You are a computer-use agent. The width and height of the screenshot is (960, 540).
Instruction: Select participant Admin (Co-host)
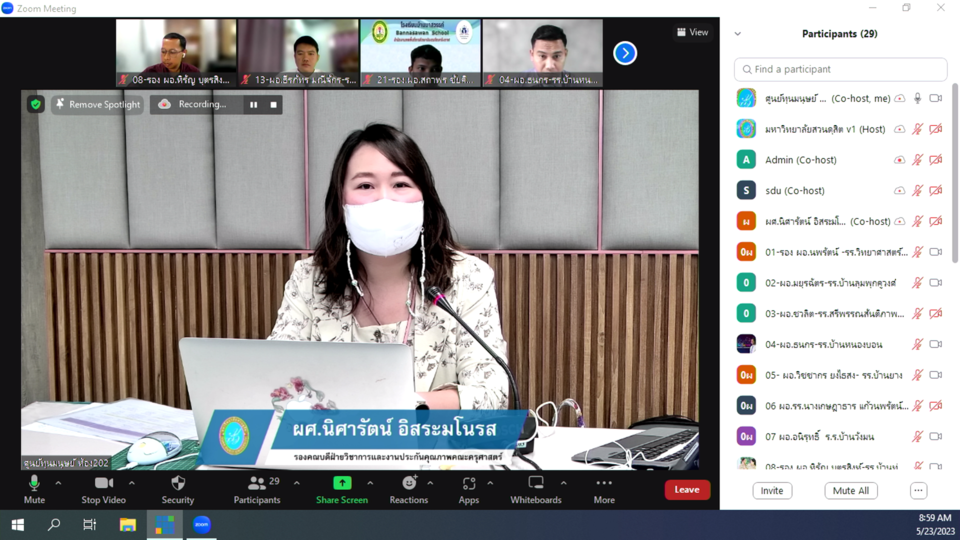coord(842,160)
